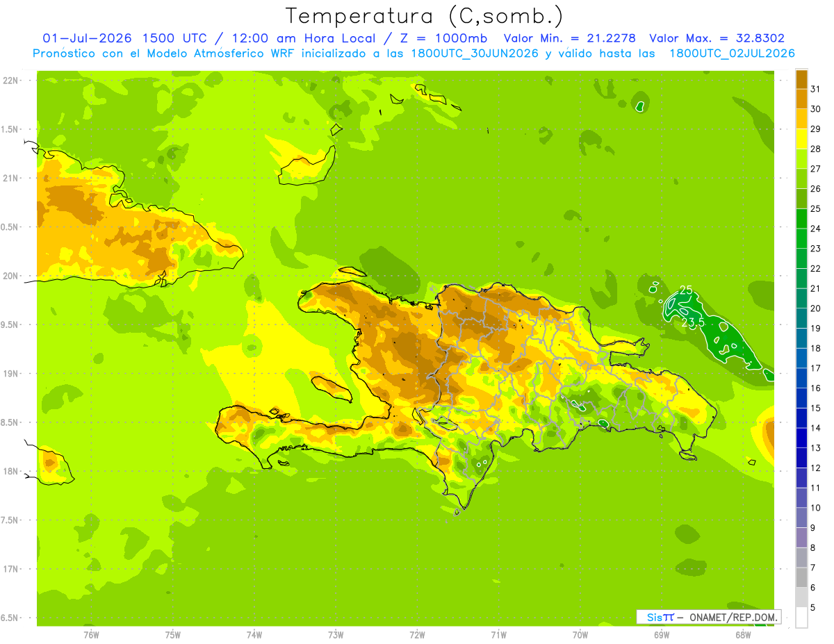
Task: Select "Valor Min. = 21.2278" in the header
Action: (569, 38)
